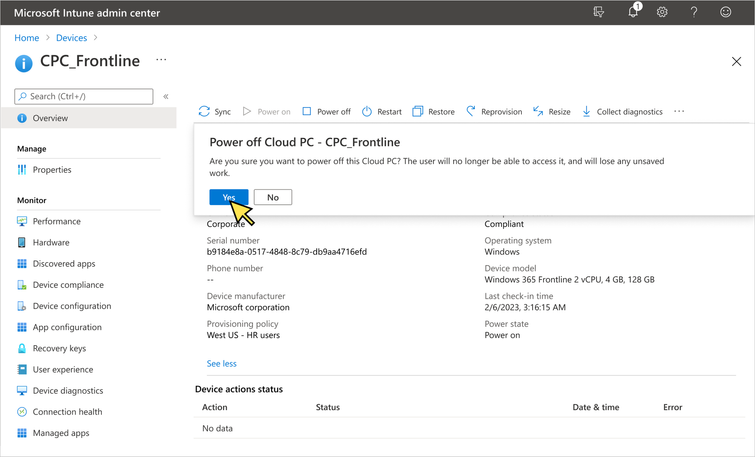Open Properties in the Manage section
The width and height of the screenshot is (755, 457).
point(52,170)
